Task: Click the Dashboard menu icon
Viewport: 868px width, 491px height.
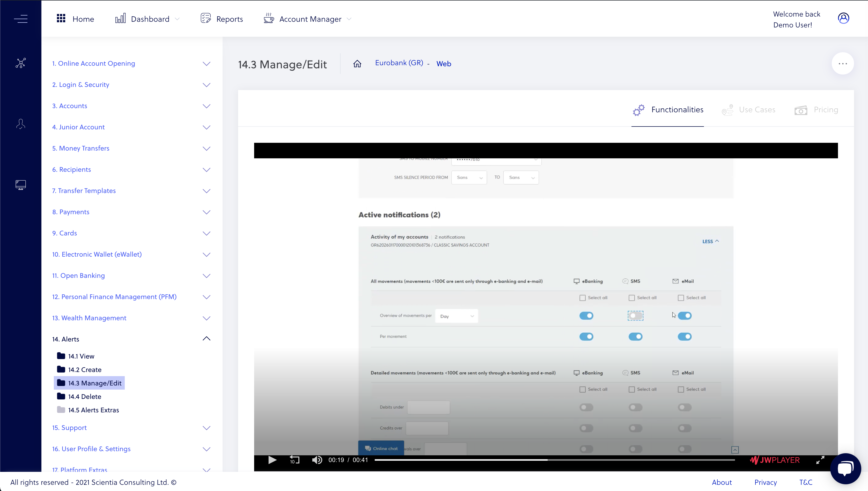Action: point(120,18)
